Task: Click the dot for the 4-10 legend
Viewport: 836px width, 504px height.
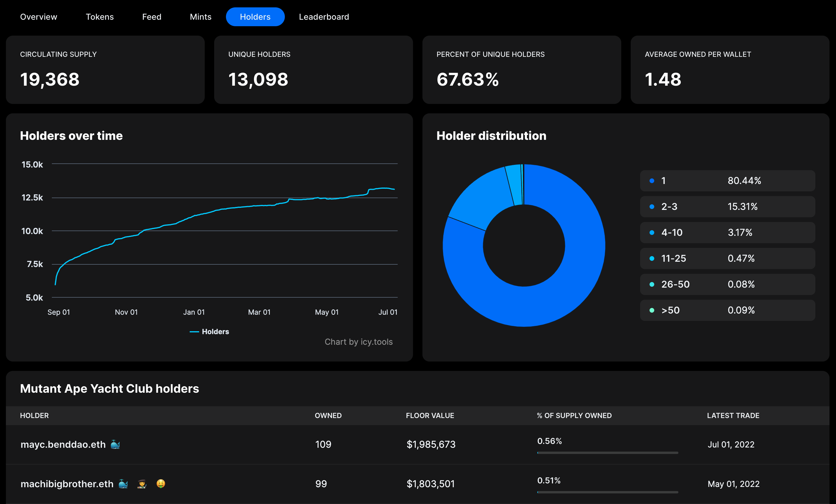Action: click(x=652, y=233)
